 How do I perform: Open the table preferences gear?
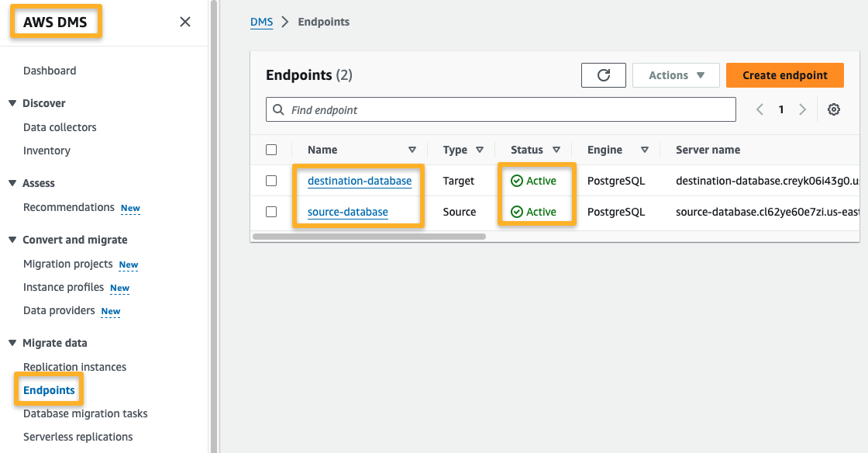pos(833,109)
